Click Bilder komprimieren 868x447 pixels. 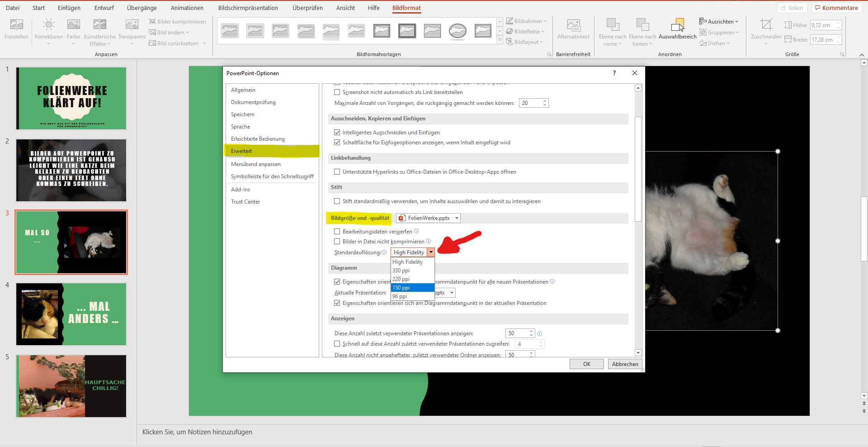click(x=177, y=21)
